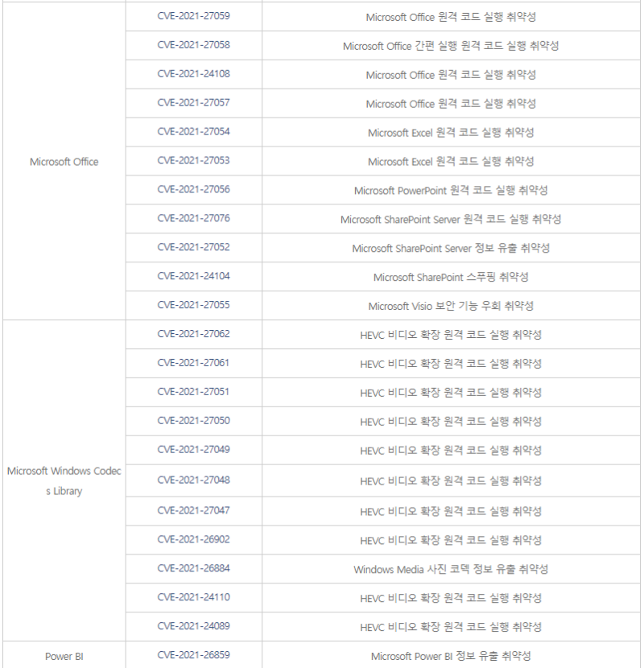
Task: Click the CVE-2021-27076 identifier
Action: click(x=193, y=219)
